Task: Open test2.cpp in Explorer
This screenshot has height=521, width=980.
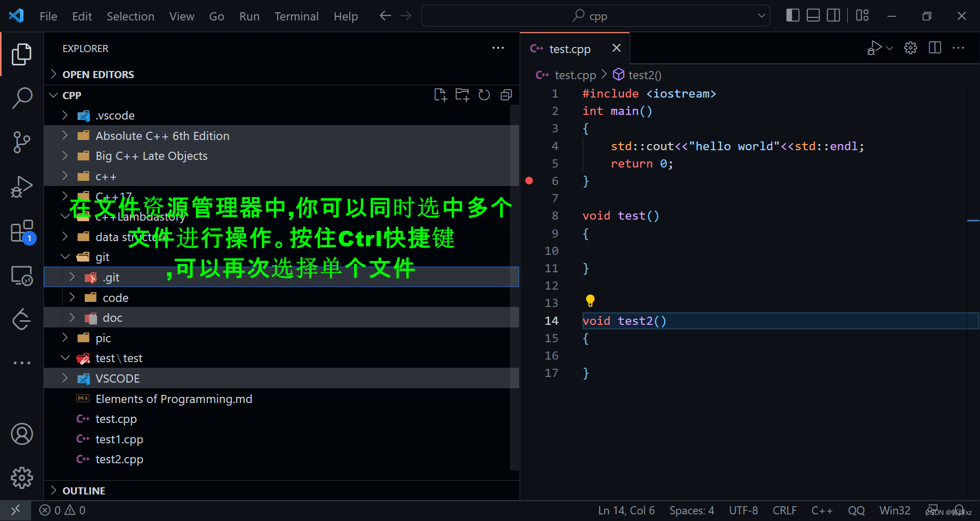Action: coord(281,459)
